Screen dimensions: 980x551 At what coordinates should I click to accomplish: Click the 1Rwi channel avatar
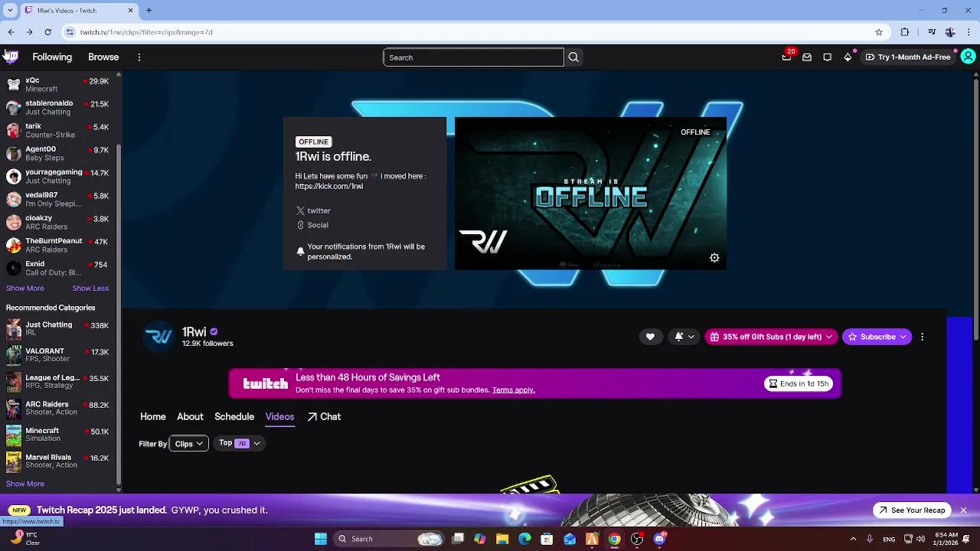[159, 337]
